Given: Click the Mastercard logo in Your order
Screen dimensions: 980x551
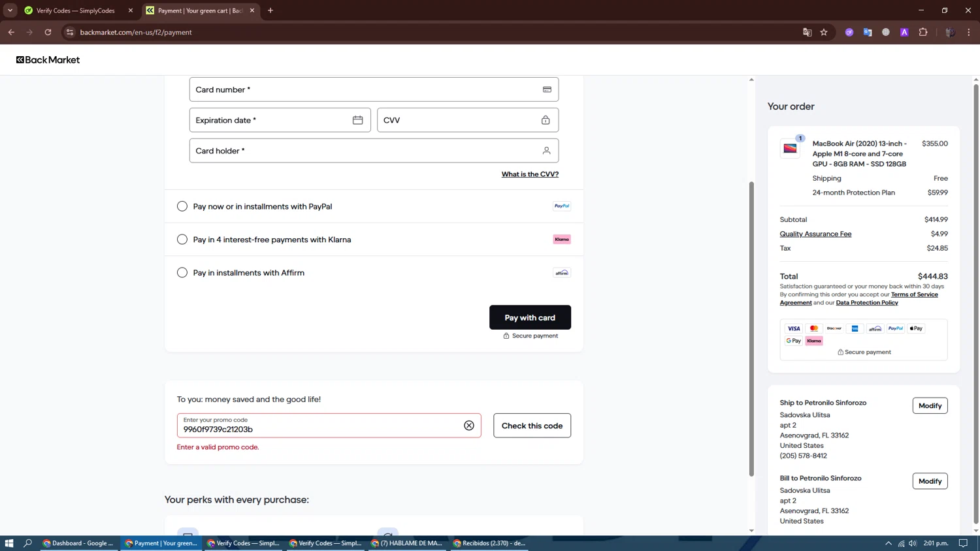Looking at the screenshot, I should tap(814, 328).
